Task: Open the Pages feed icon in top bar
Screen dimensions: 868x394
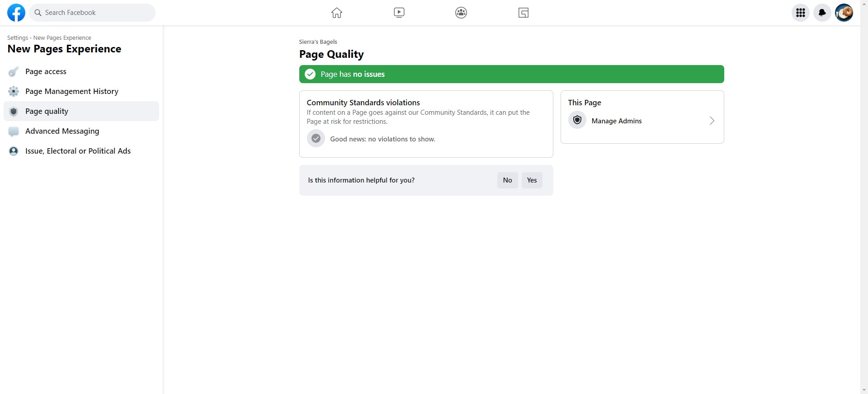Action: coord(524,13)
